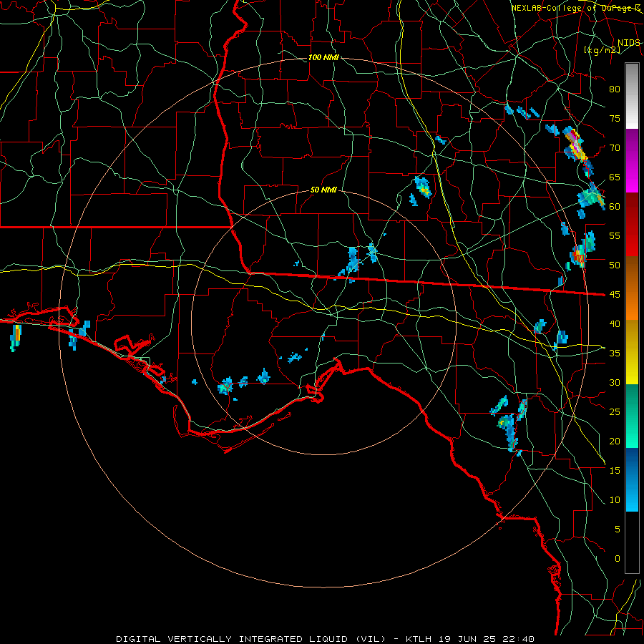Click the '30' value on the VIL scale
This screenshot has width=644, height=644.
[615, 383]
